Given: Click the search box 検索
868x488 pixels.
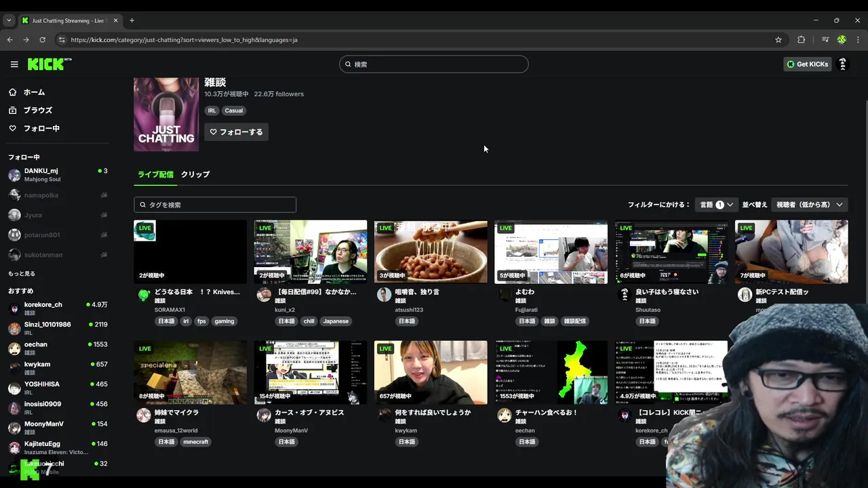Looking at the screenshot, I should (x=434, y=64).
